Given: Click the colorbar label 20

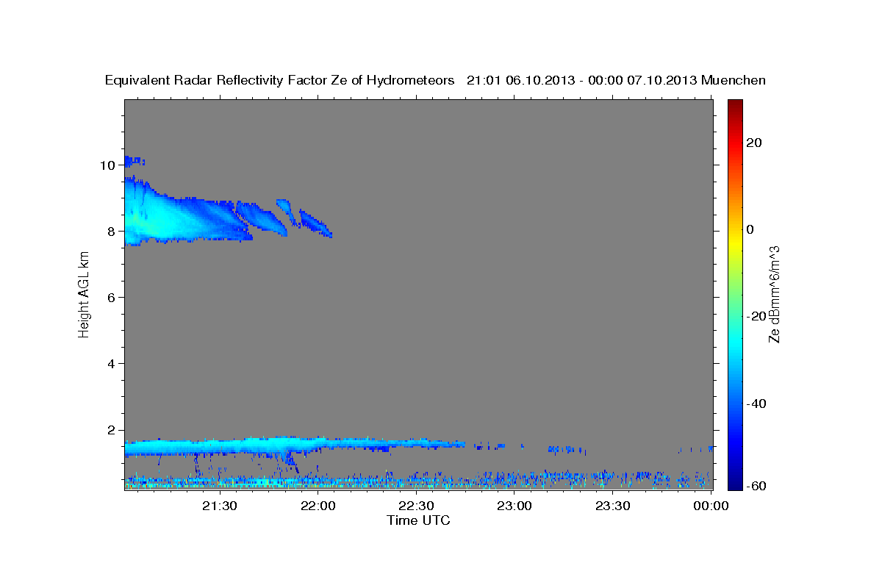Looking at the screenshot, I should [754, 143].
